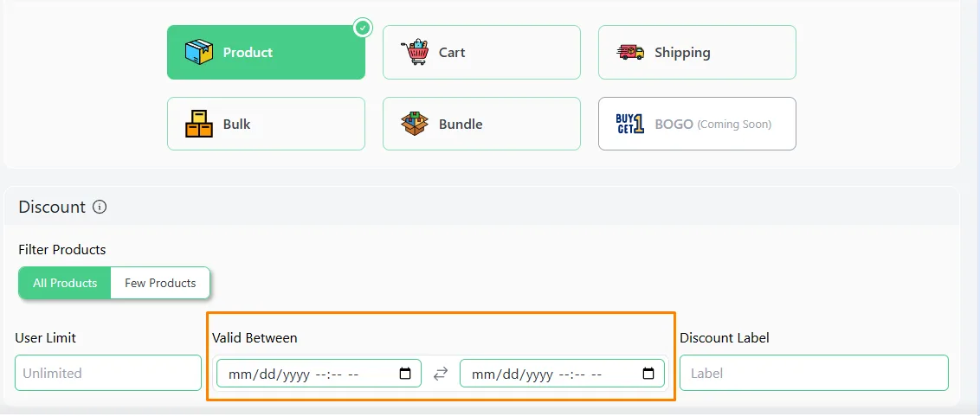Click the Bundle open box icon
This screenshot has width=980, height=416.
coord(415,124)
